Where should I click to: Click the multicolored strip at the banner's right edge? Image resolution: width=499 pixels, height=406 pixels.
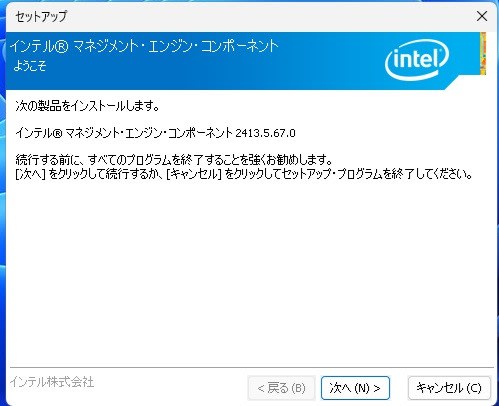coord(483,53)
